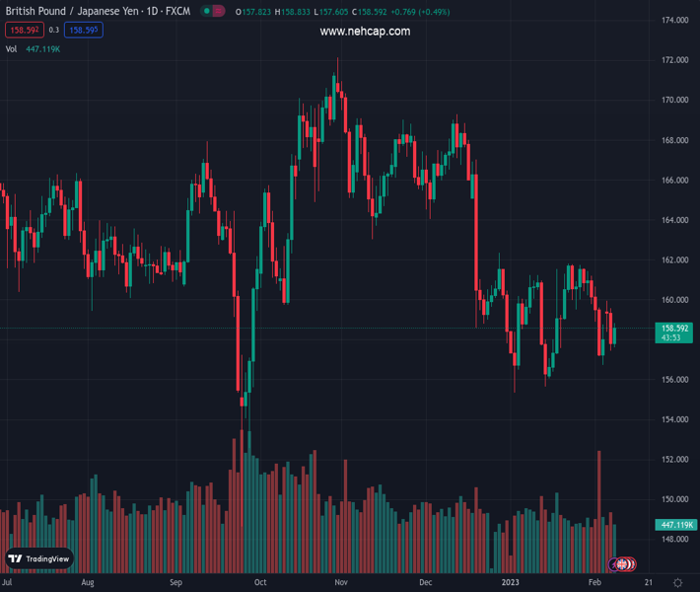Click the red data-mode indicator icon
Screen dimensions: 700x592
coord(218,11)
